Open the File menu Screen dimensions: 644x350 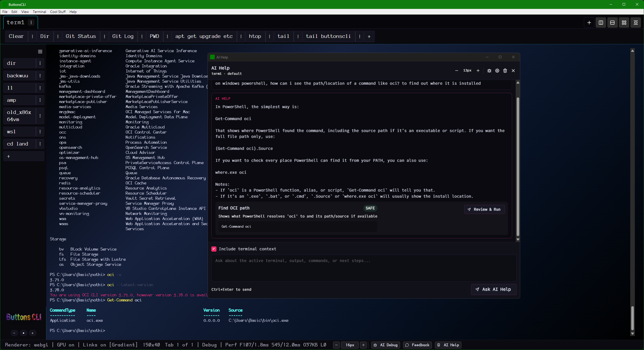[5, 12]
